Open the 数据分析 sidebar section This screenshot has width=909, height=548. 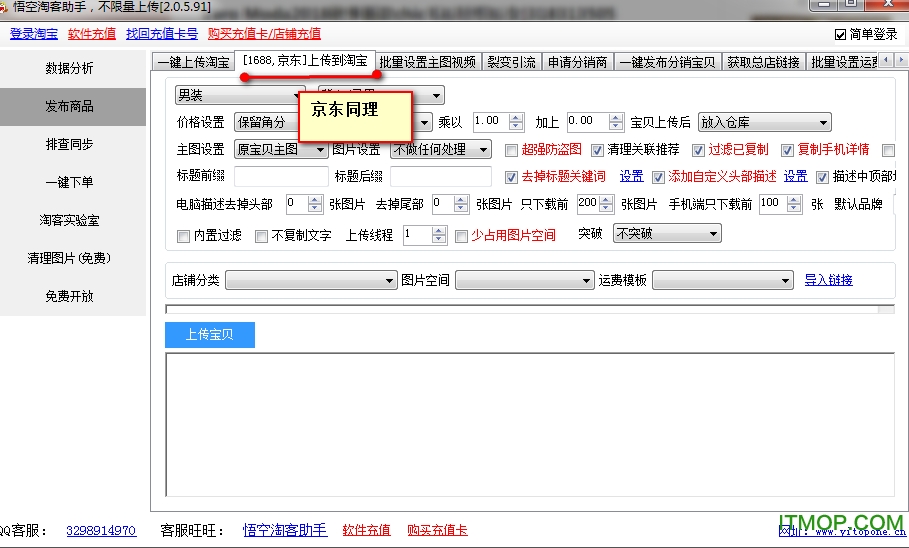point(70,68)
